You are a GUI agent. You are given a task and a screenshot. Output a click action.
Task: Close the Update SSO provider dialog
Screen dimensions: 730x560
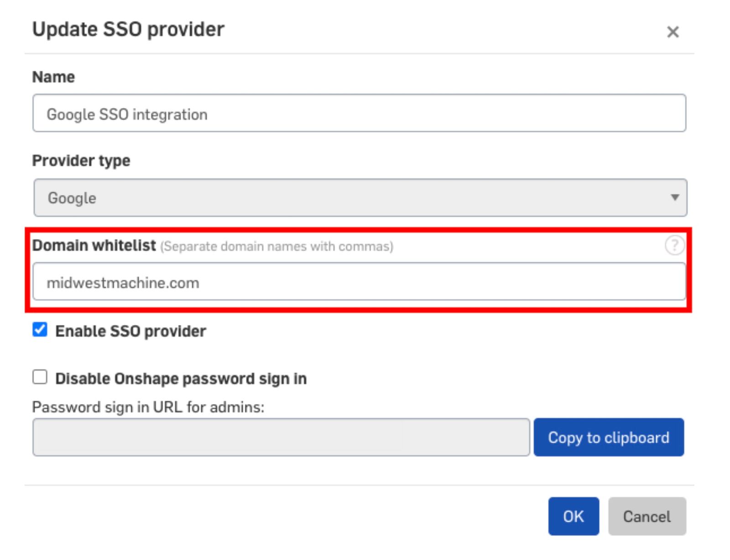click(673, 32)
